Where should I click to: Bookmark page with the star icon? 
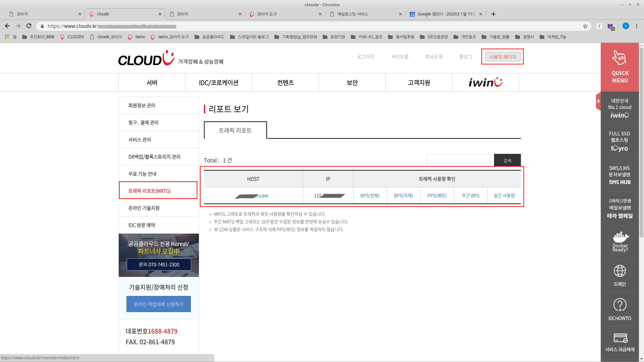click(x=585, y=26)
